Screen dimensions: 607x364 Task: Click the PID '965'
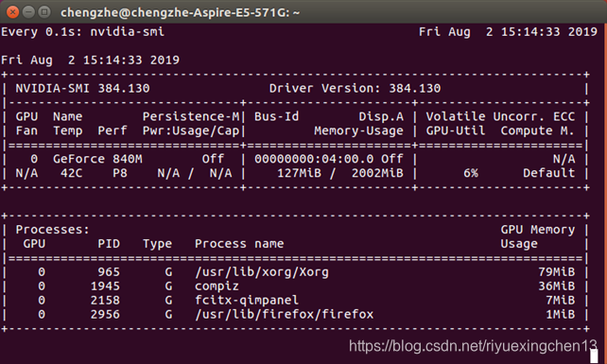[x=109, y=272]
